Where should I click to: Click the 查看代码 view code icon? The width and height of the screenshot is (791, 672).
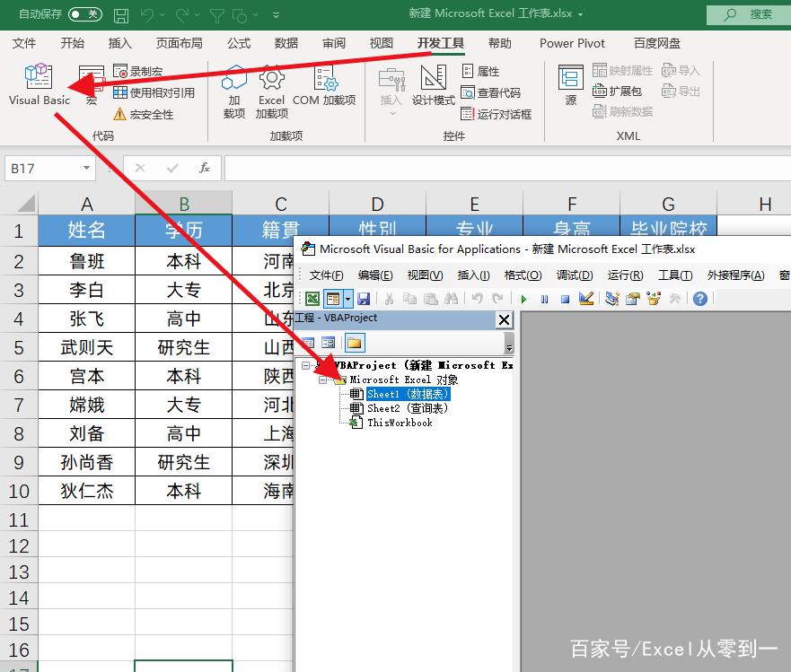point(468,92)
